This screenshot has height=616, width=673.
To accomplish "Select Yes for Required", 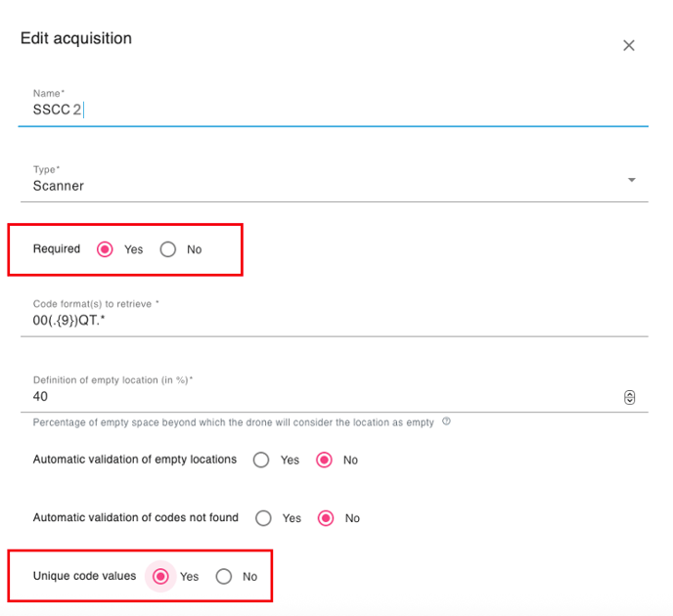I will 105,249.
